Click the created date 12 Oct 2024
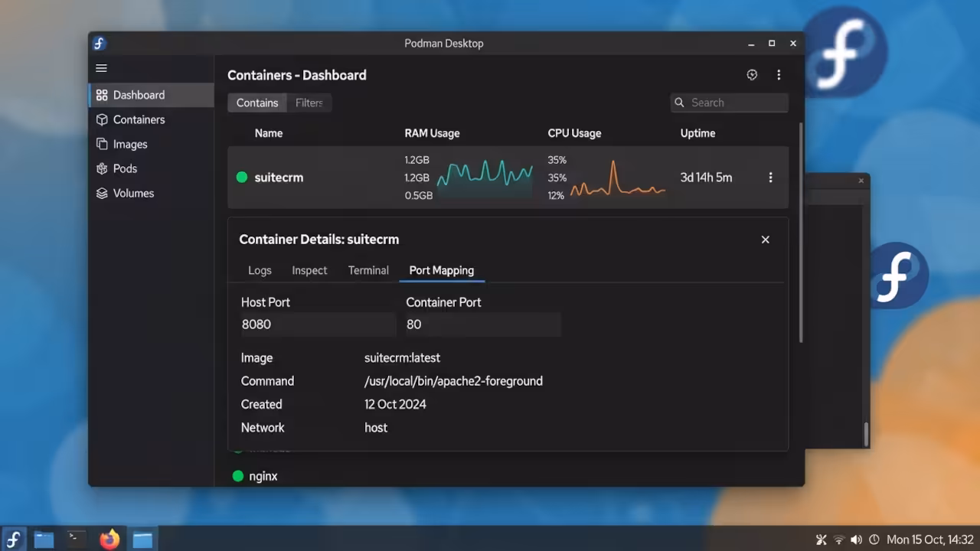 395,404
